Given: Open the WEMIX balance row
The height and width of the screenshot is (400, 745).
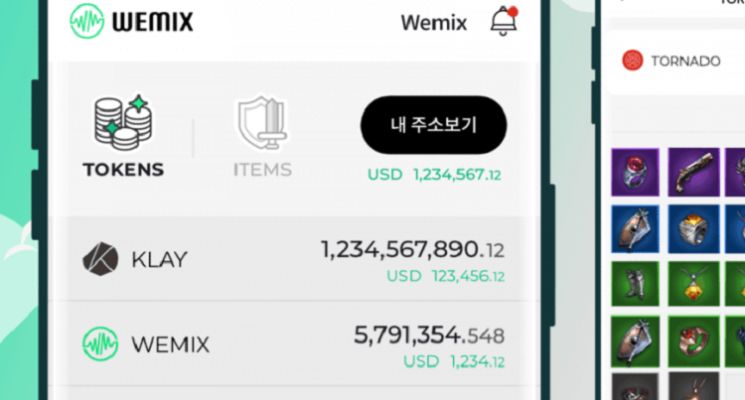Looking at the screenshot, I should click(x=294, y=344).
